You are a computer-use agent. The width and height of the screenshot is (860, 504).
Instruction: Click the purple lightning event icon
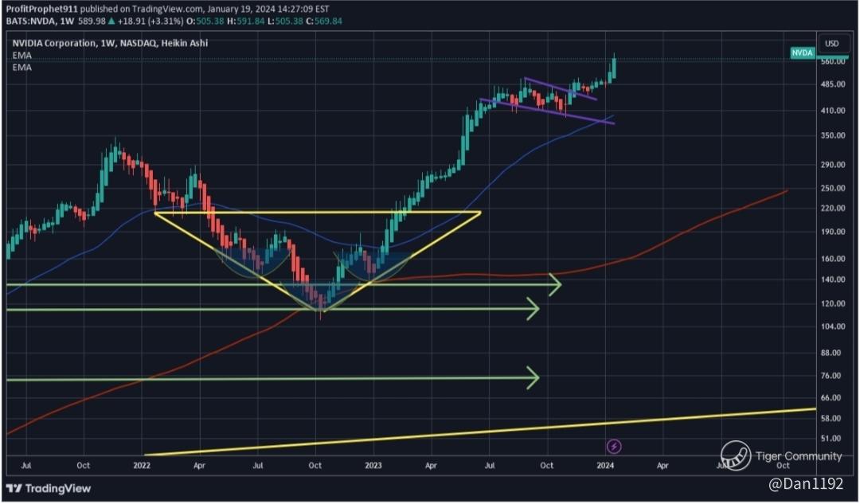[x=614, y=447]
